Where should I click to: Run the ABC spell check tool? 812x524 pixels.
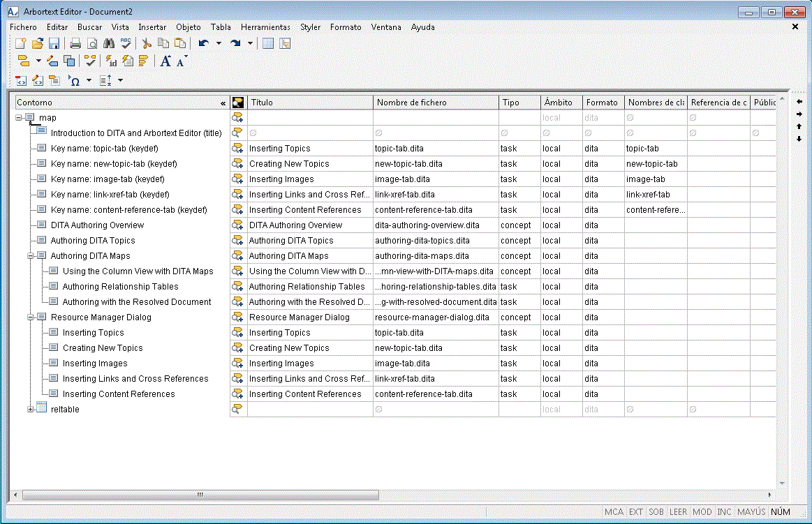(126, 43)
